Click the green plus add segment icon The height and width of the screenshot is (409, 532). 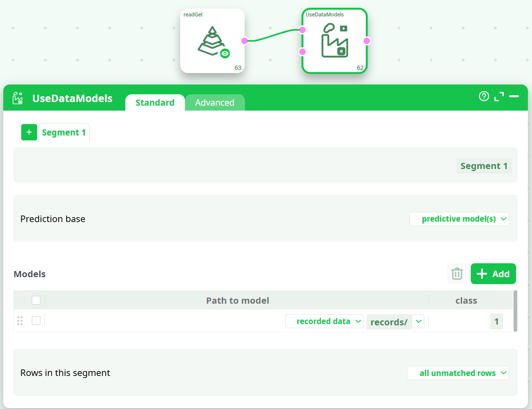(29, 132)
